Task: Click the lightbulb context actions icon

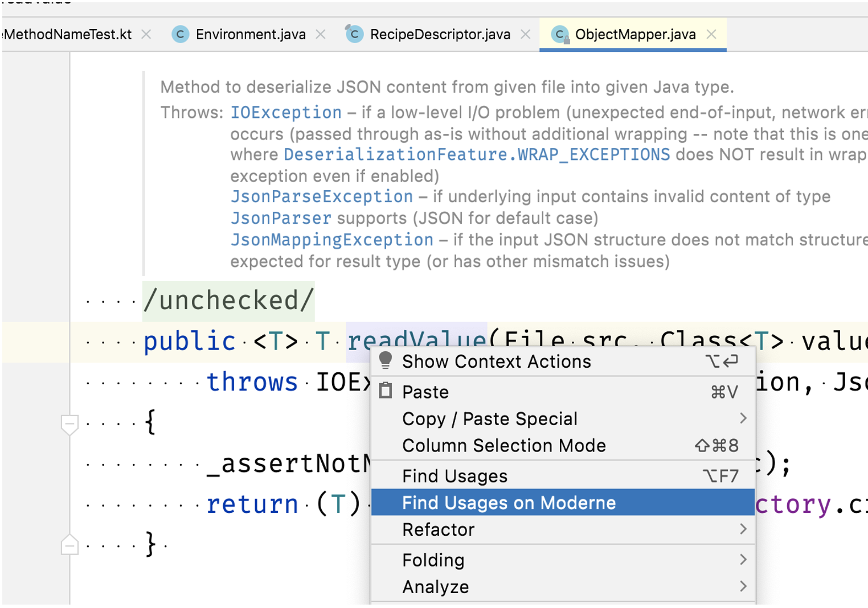Action: click(x=386, y=360)
